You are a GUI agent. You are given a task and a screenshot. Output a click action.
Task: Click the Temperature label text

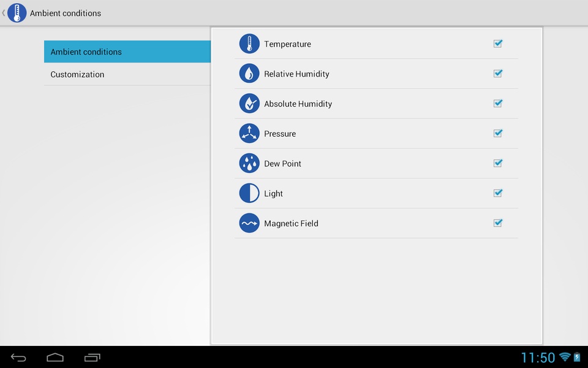(288, 44)
